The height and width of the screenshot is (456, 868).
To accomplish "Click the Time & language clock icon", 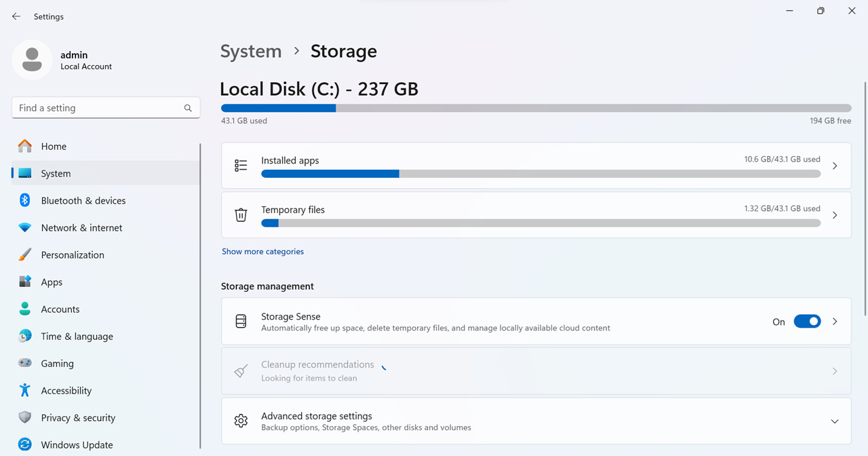I will pos(25,336).
